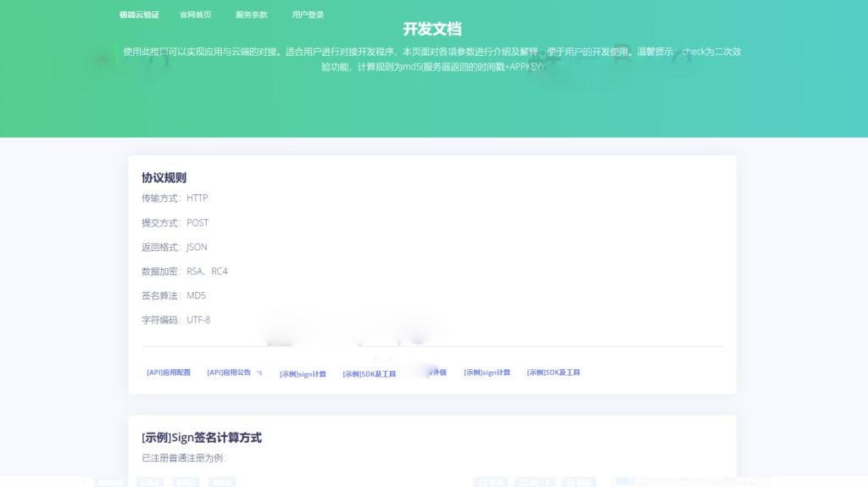Jump to [API]应用公告 section
This screenshot has height=487, width=868.
[229, 372]
